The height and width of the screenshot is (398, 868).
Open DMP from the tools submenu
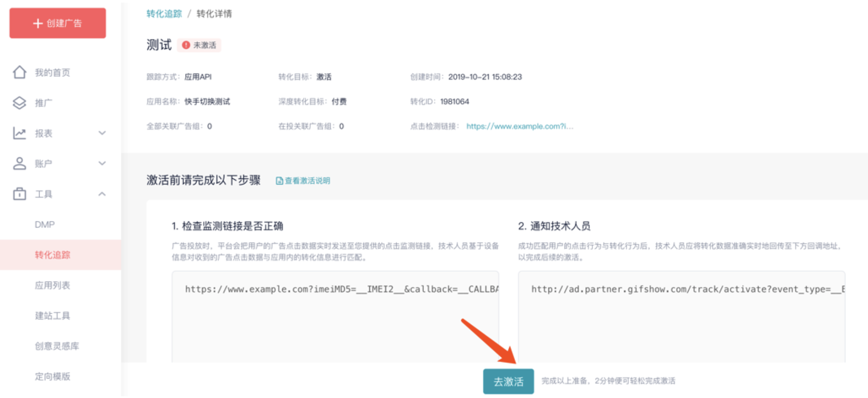[45, 224]
